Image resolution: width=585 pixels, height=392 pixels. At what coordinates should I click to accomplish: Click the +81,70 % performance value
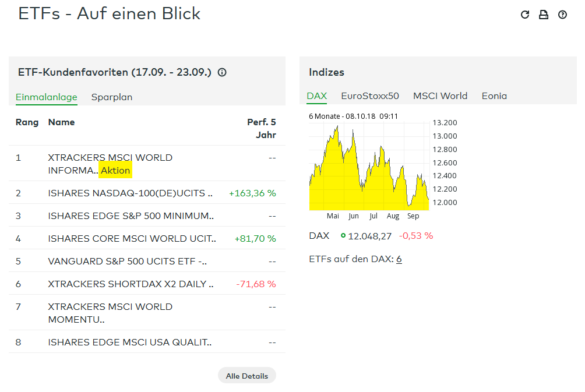[255, 239]
